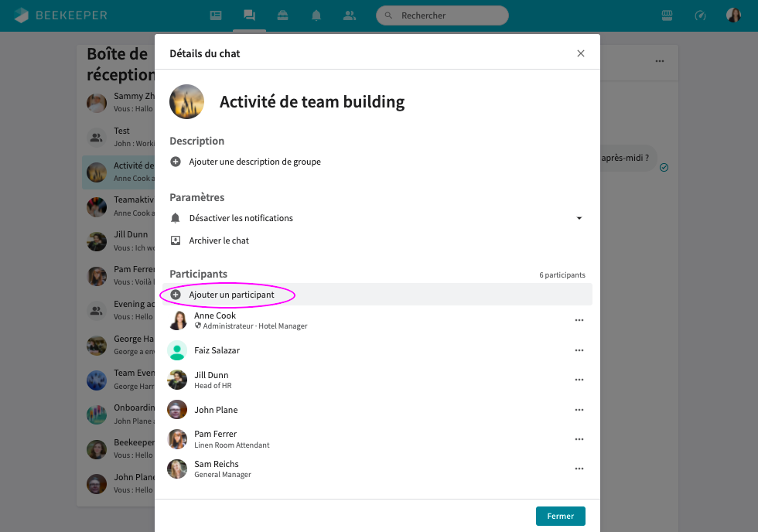Open three-dot menu for Sam Reichs
The image size is (758, 532).
[579, 469]
